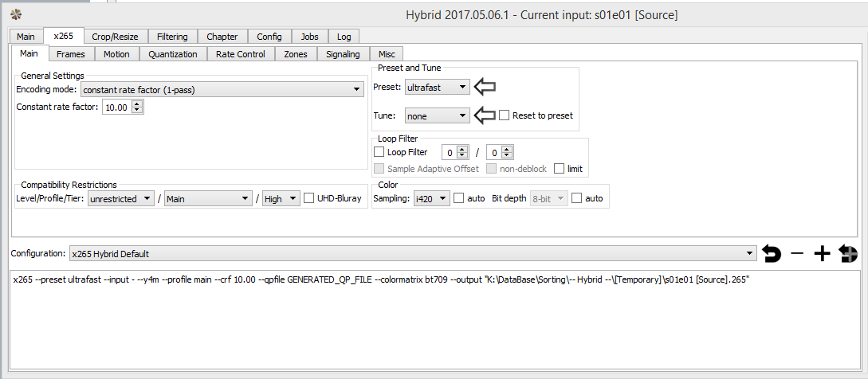The width and height of the screenshot is (868, 379).
Task: Open the Sampling dropdown showing i420
Action: click(x=432, y=198)
